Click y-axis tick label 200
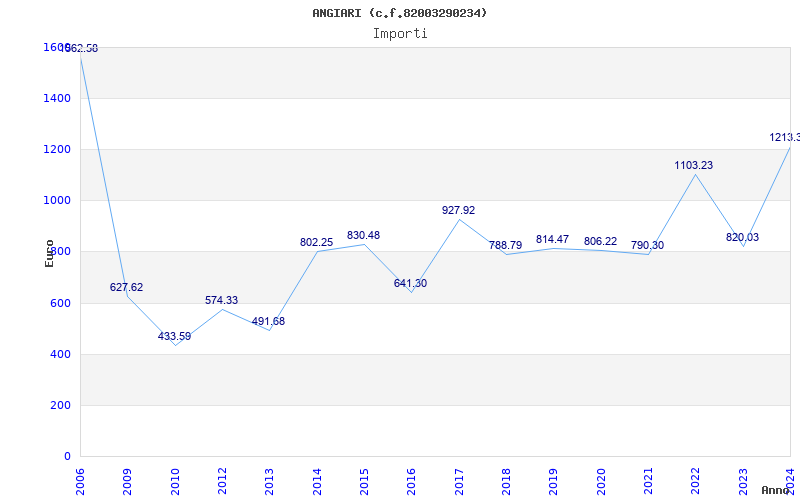The image size is (800, 500). tap(61, 406)
